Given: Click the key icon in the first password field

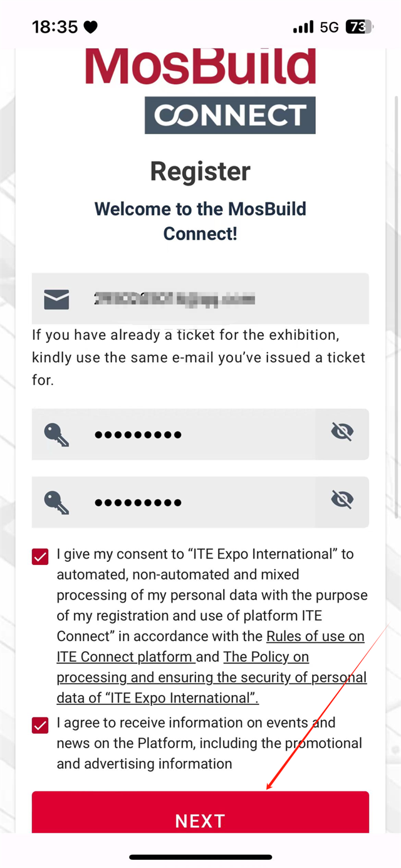Looking at the screenshot, I should (x=56, y=434).
